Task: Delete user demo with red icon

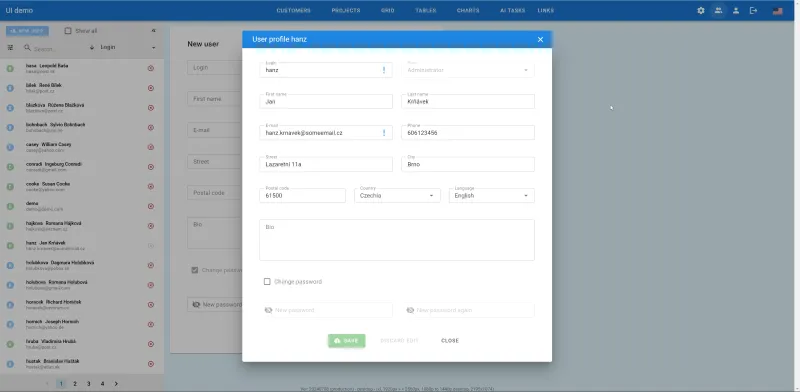Action: 151,206
